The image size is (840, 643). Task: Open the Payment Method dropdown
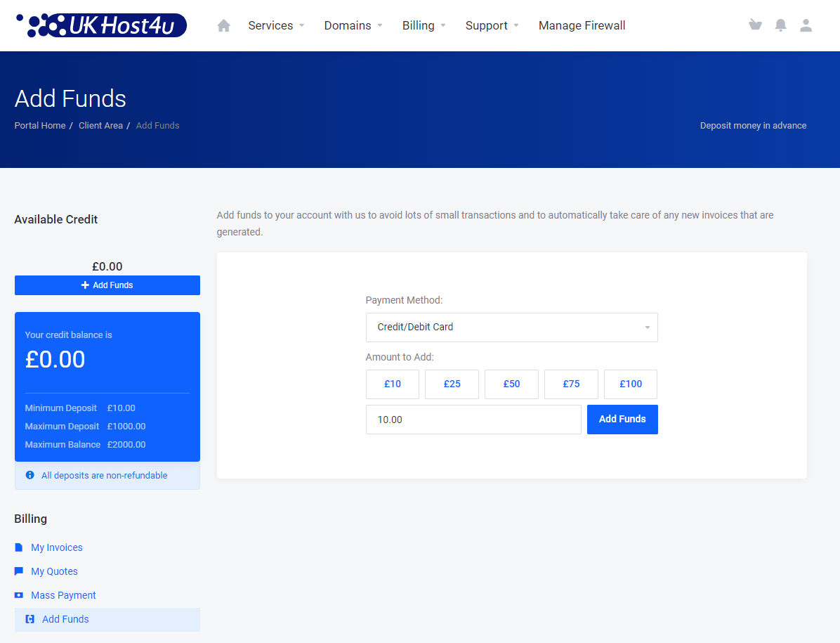(511, 327)
